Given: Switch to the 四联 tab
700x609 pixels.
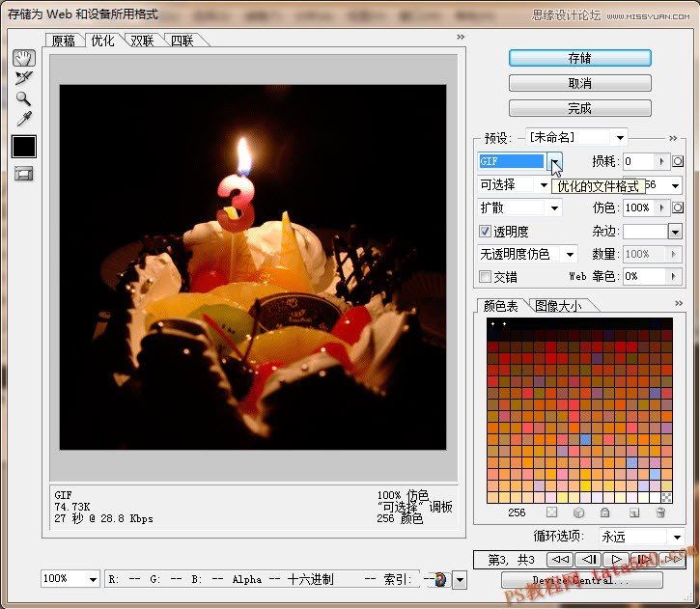Looking at the screenshot, I should [182, 42].
